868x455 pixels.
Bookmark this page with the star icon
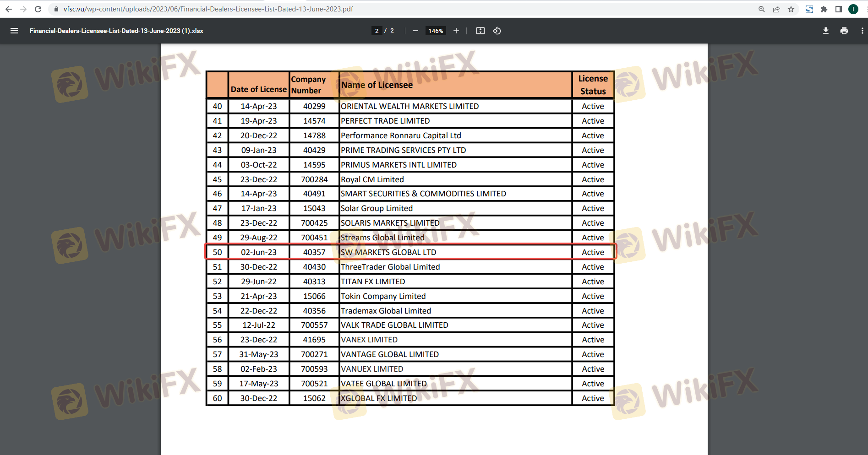(791, 9)
